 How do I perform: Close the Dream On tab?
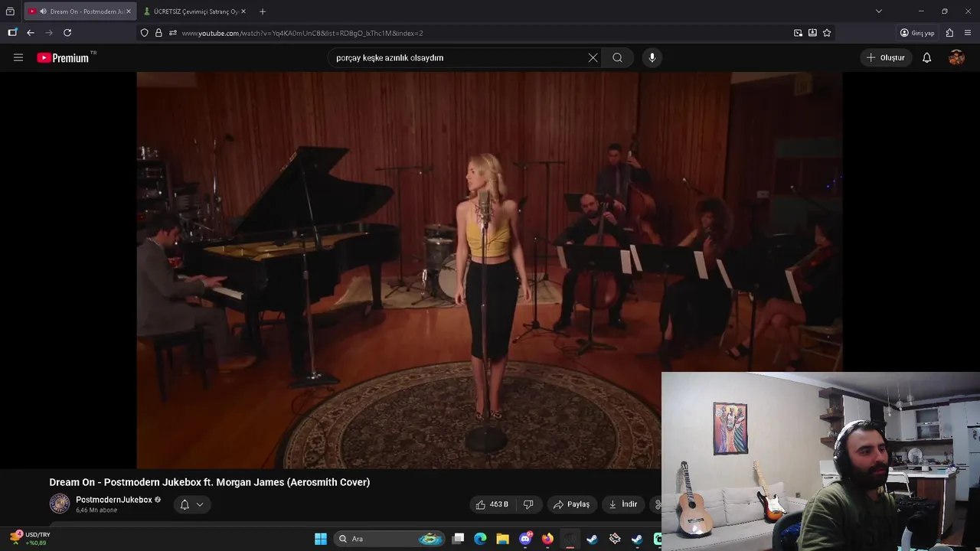pyautogui.click(x=128, y=11)
